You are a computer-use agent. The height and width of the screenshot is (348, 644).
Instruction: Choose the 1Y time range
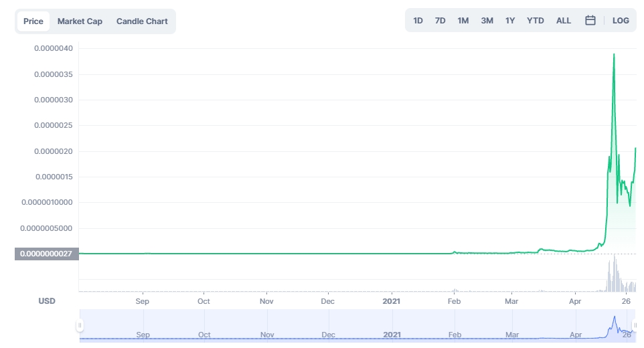[x=510, y=21]
